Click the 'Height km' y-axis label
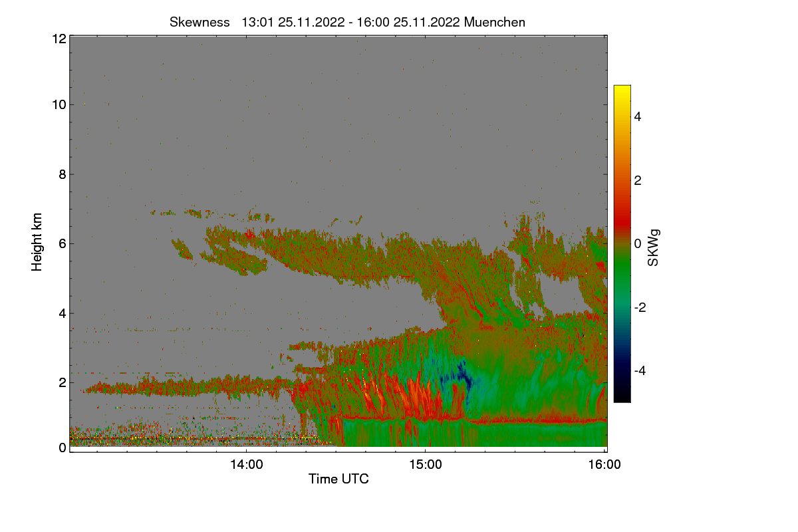 pos(37,242)
